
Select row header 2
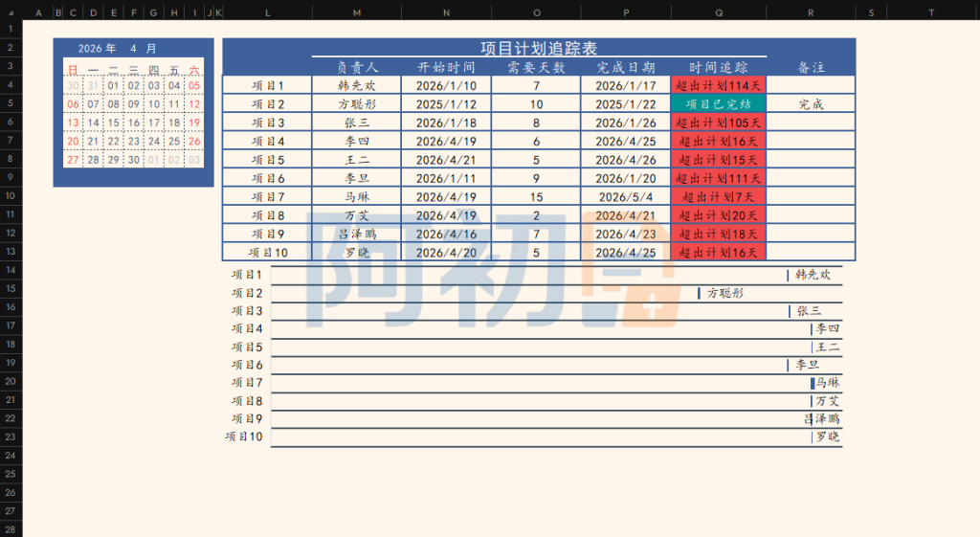click(11, 48)
